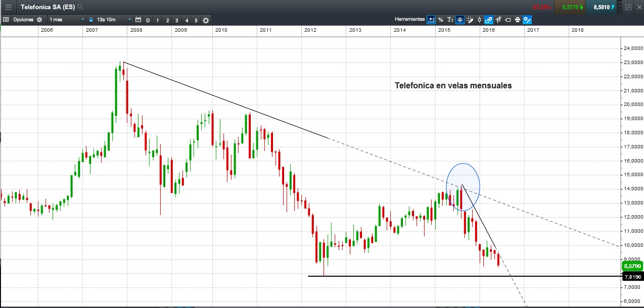Expand the '1 mes' interval dropdown
The image size is (644, 308).
click(x=67, y=20)
